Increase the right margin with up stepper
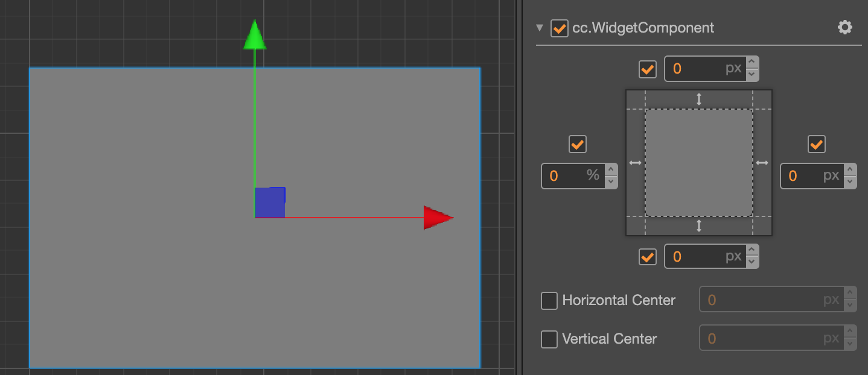Image resolution: width=868 pixels, height=375 pixels. pos(850,170)
